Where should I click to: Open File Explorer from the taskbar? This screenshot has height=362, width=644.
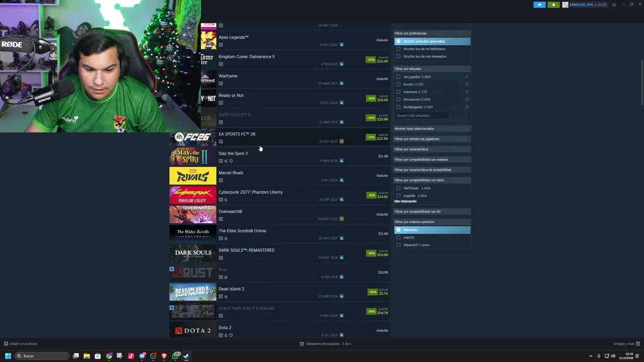tap(87, 356)
